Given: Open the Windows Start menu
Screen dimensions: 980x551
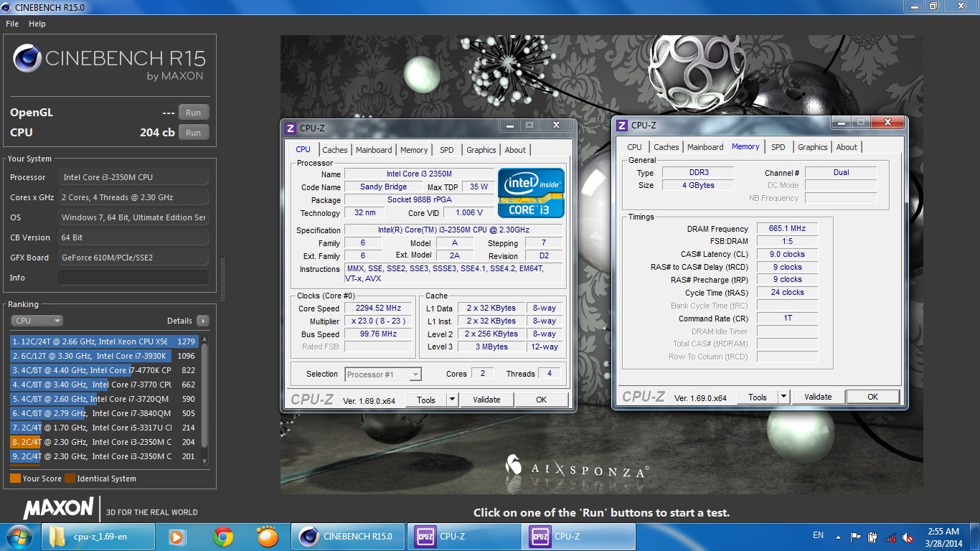Looking at the screenshot, I should click(19, 537).
